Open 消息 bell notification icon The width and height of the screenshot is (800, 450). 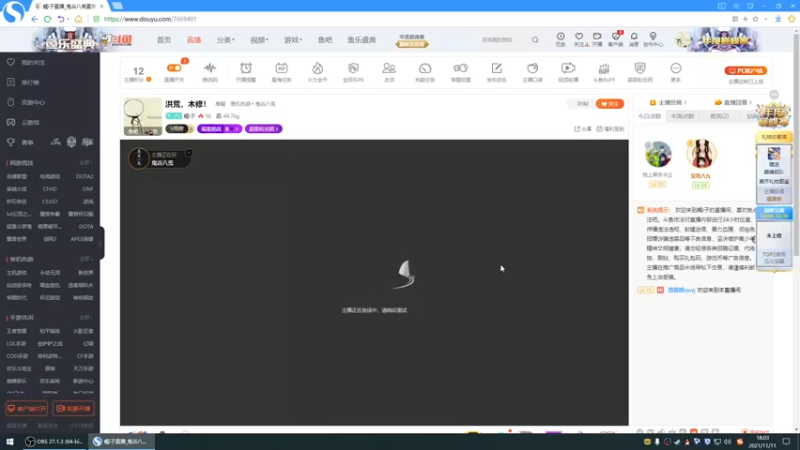[634, 37]
